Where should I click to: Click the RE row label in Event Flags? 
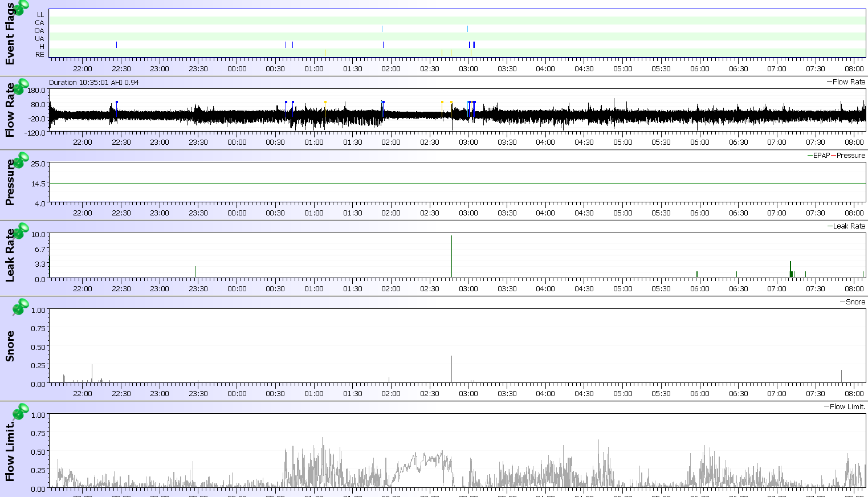[x=39, y=55]
